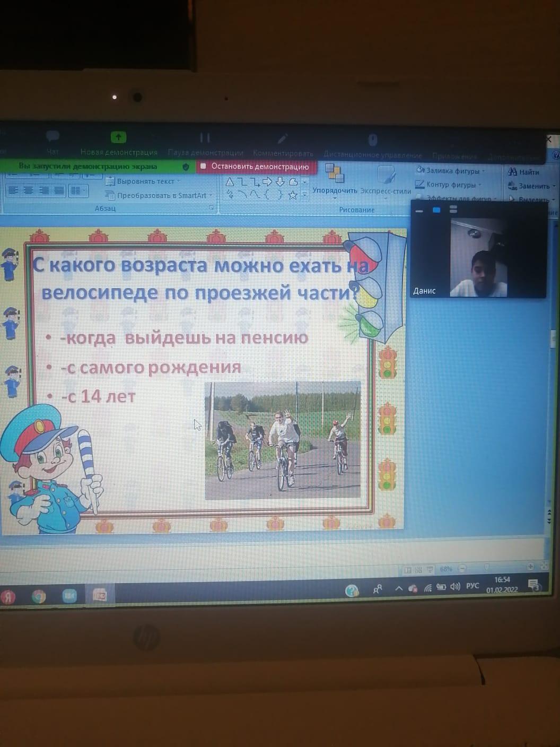Open the Выровнять текст dropdown
The image size is (560, 747).
(x=143, y=181)
